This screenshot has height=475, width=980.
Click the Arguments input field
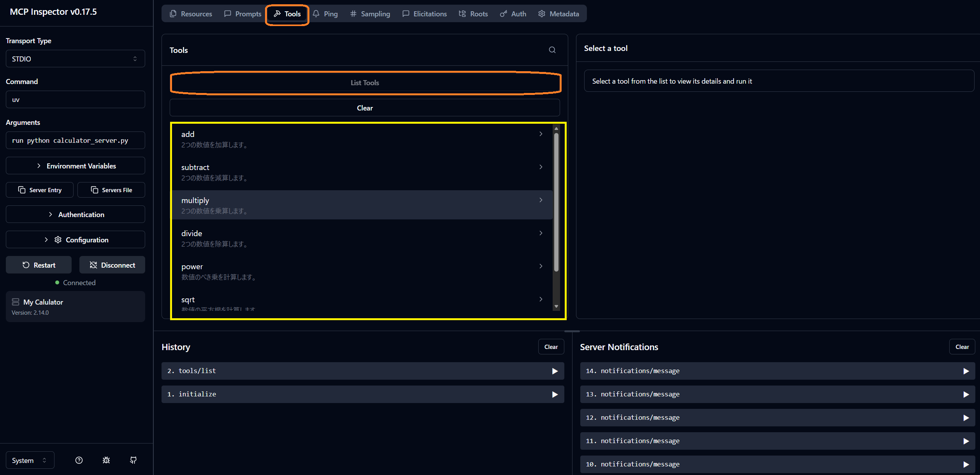[75, 140]
